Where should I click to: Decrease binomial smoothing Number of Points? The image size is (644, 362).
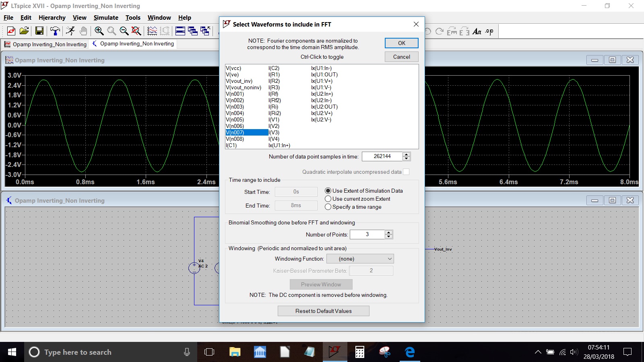(388, 237)
